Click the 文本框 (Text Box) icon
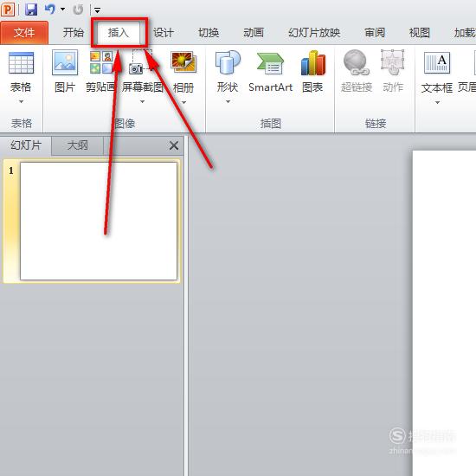476x476 pixels. (437, 63)
